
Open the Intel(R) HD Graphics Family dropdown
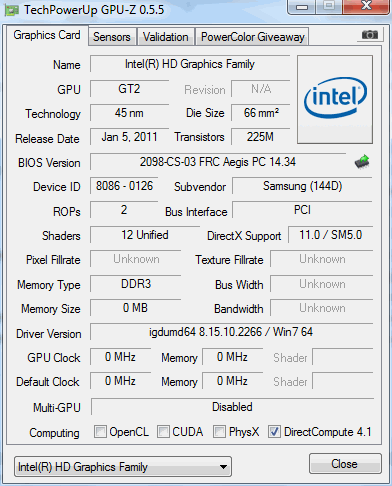click(123, 467)
